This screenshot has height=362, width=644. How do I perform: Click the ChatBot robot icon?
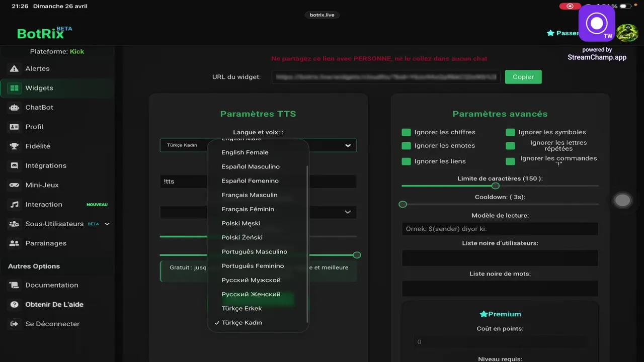click(15, 108)
